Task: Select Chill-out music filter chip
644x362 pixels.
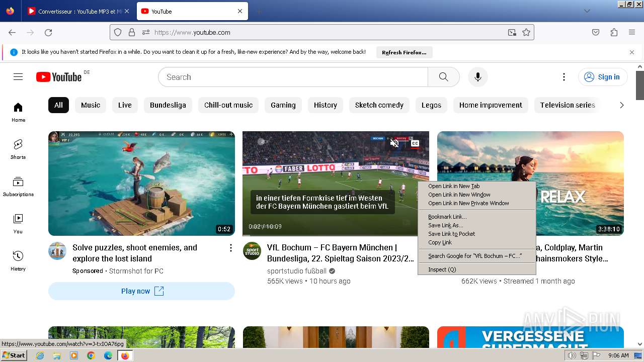Action: pos(228,105)
